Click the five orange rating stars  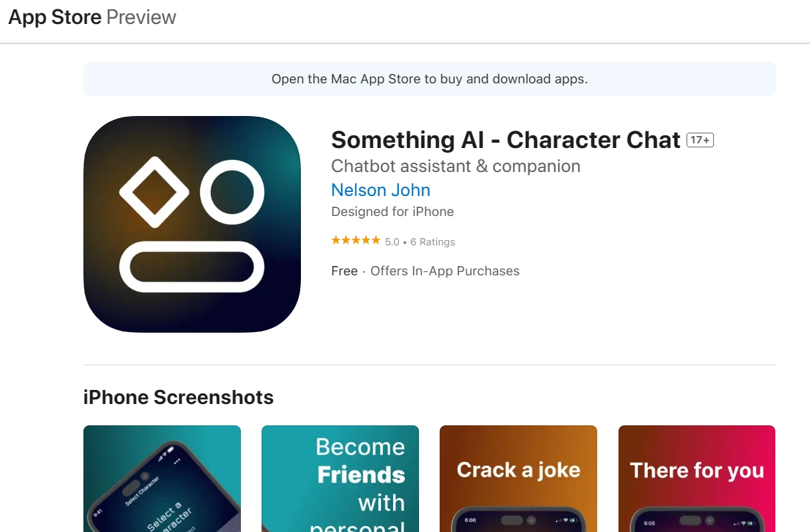[x=356, y=241]
